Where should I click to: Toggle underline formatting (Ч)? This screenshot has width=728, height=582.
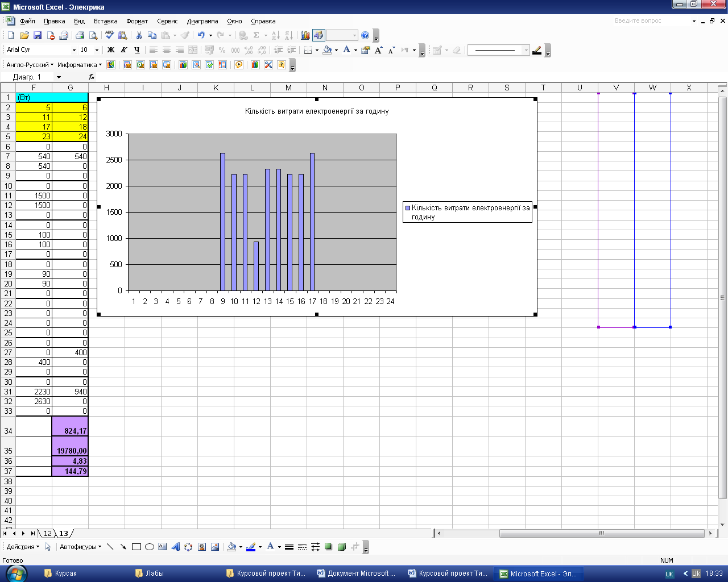[x=137, y=50]
